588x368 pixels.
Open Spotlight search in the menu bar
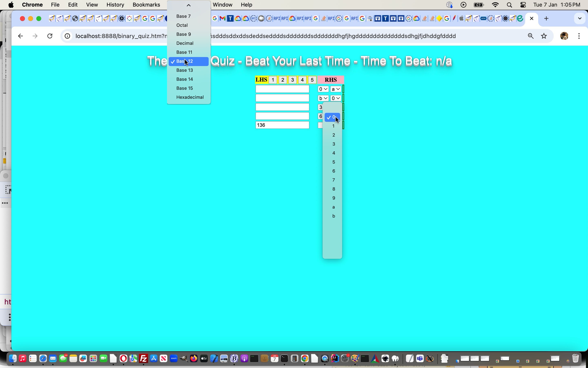tap(510, 5)
